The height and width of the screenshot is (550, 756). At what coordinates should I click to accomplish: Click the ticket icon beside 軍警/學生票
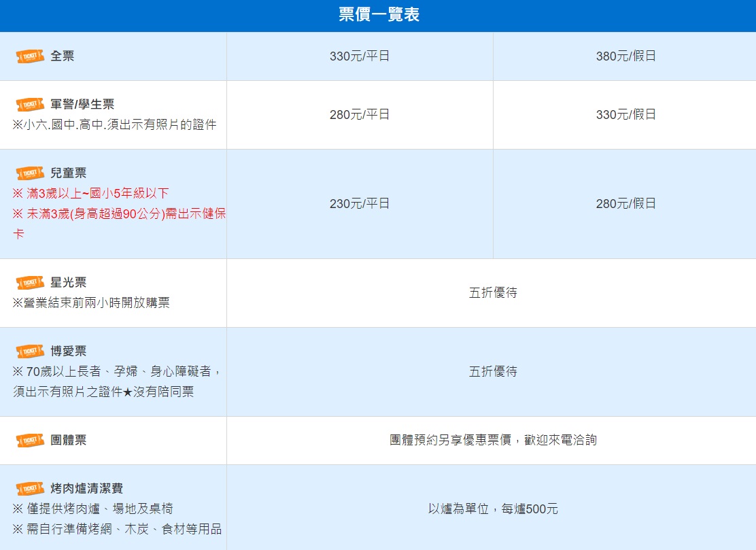29,105
